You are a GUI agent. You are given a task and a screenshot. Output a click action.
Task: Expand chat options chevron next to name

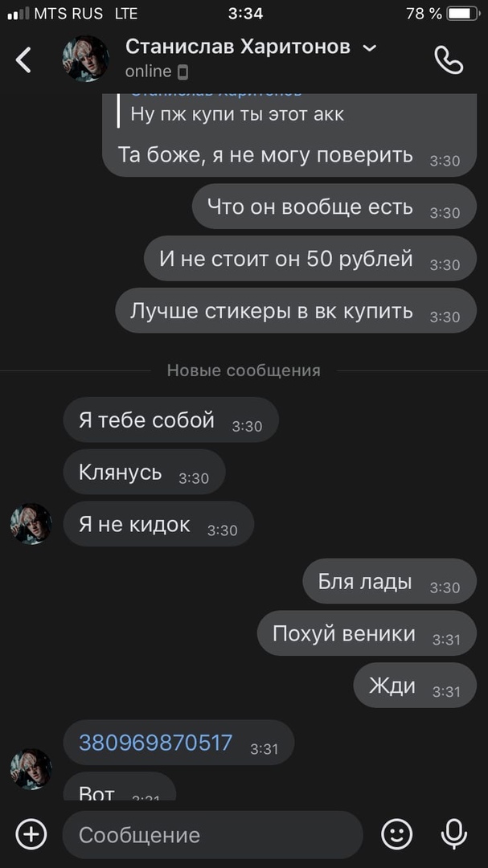coord(369,48)
